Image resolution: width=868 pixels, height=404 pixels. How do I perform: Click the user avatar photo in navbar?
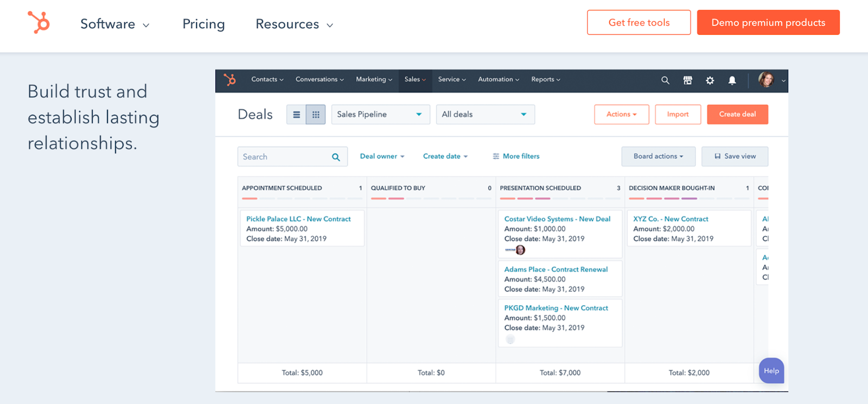766,80
